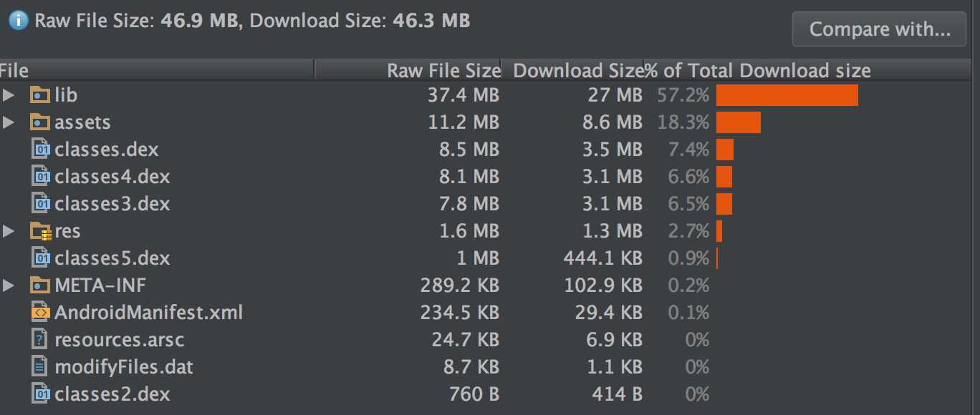This screenshot has height=415, width=980.
Task: Click the res resource folder icon
Action: [40, 231]
